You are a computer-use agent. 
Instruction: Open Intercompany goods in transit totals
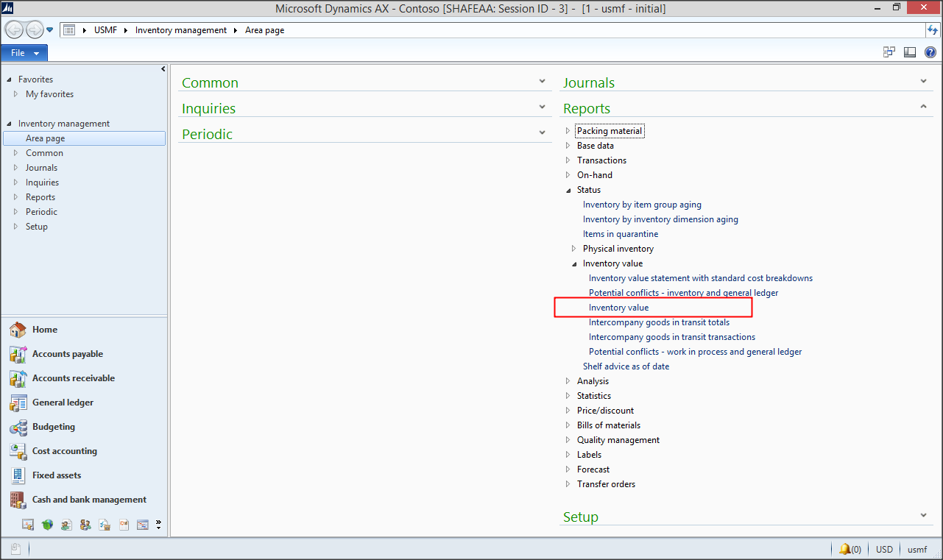660,322
